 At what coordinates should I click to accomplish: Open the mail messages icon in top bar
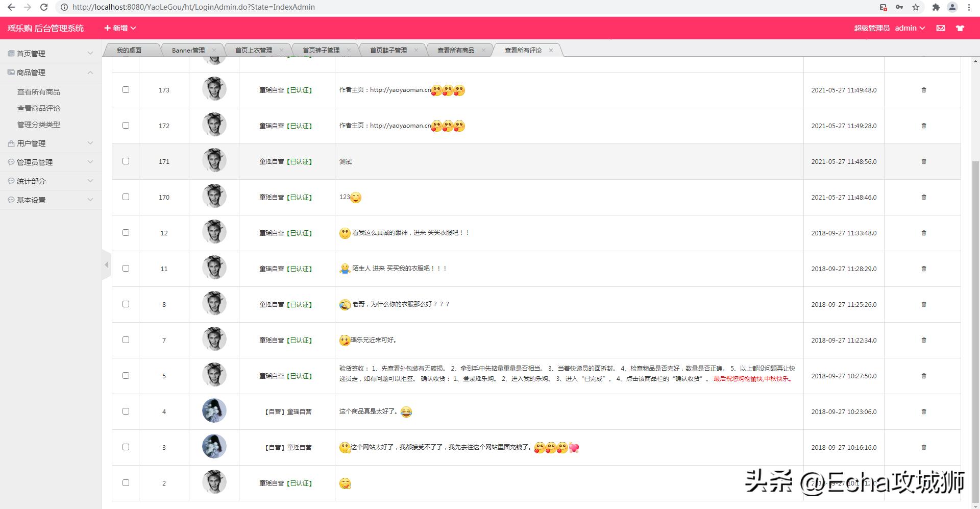click(941, 28)
